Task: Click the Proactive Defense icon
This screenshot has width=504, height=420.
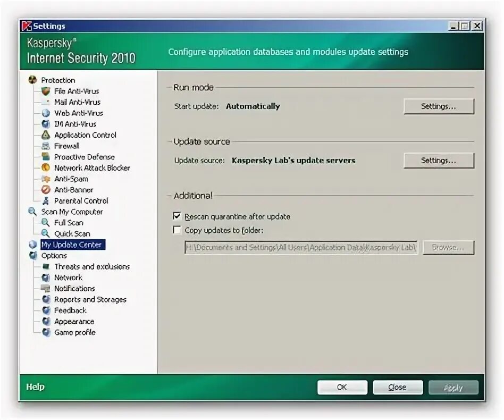Action: click(46, 157)
